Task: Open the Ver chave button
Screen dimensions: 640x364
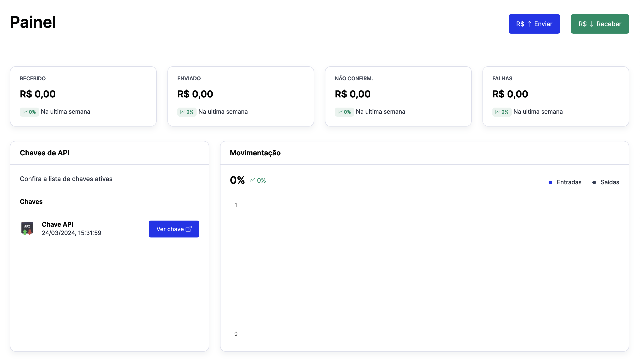Action: [174, 229]
